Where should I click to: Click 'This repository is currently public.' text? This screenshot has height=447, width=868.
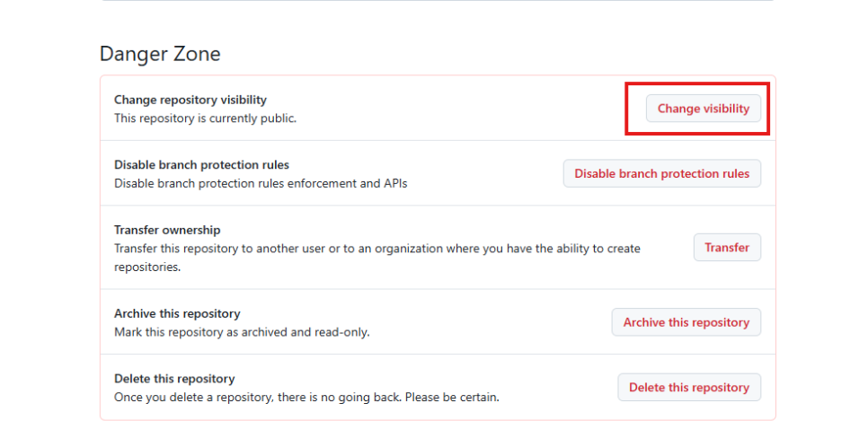206,118
